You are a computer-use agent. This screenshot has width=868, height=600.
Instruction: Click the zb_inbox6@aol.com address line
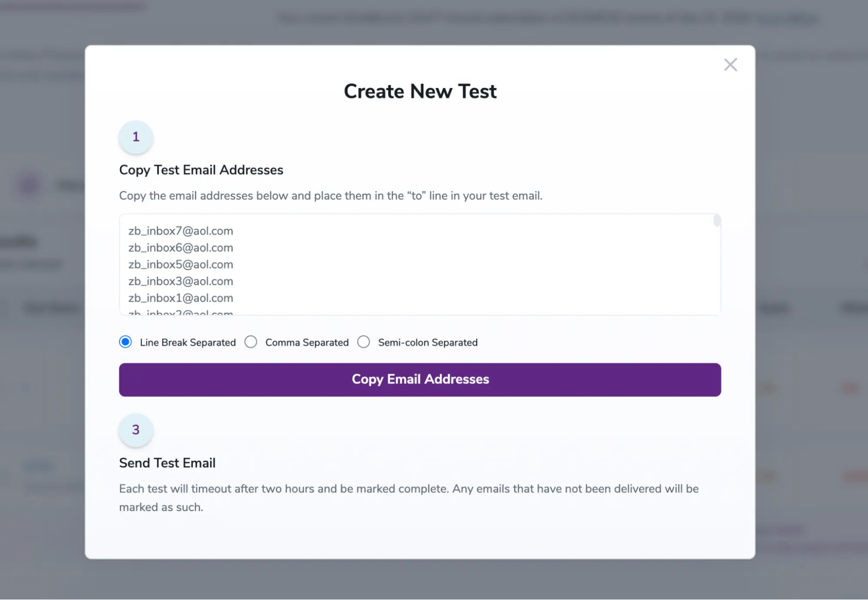[x=181, y=248]
